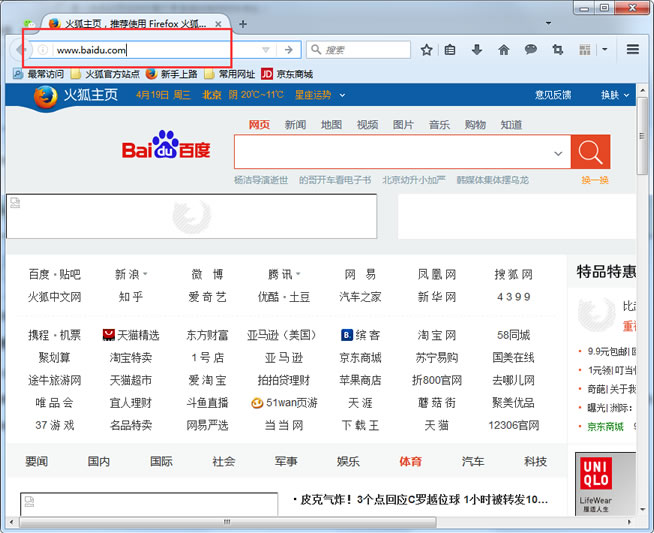This screenshot has width=654, height=533.
Task: Open the 缤客 Booking link
Action: click(360, 335)
